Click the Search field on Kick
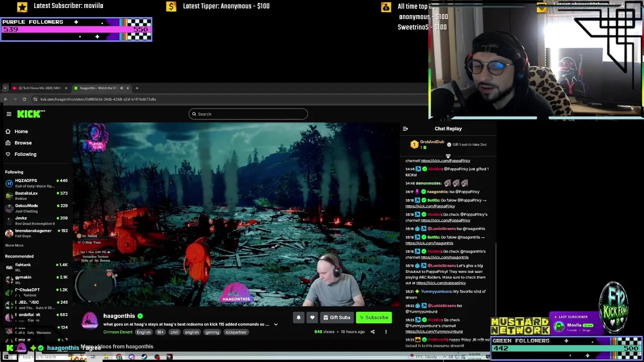 pos(248,114)
